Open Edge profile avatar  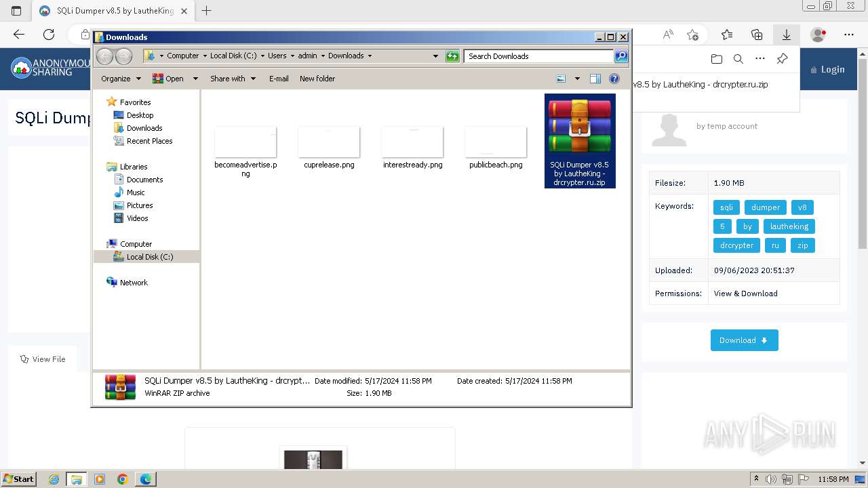(819, 35)
